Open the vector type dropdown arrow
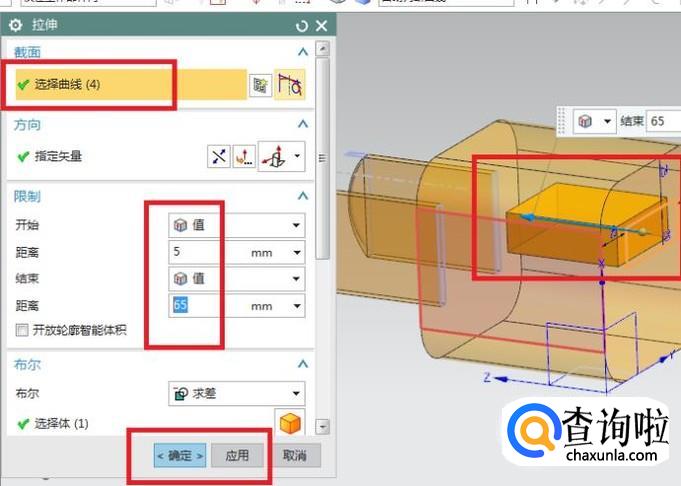The width and height of the screenshot is (681, 486). (298, 155)
